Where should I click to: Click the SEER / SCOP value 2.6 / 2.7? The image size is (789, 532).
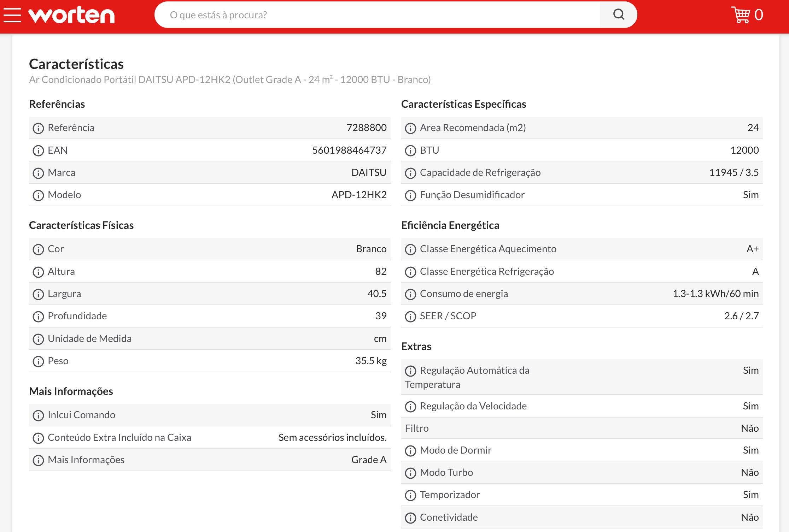(741, 316)
